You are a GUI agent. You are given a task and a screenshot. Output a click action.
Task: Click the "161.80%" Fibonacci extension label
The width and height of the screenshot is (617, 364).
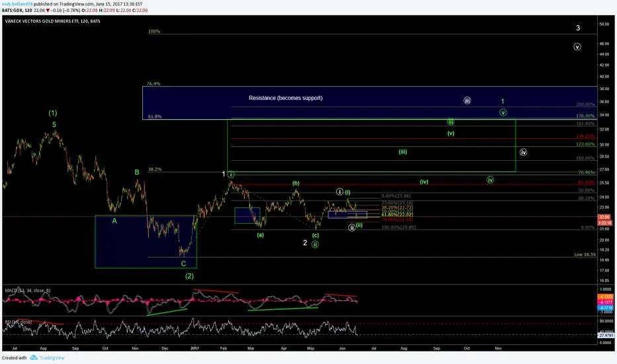click(585, 124)
